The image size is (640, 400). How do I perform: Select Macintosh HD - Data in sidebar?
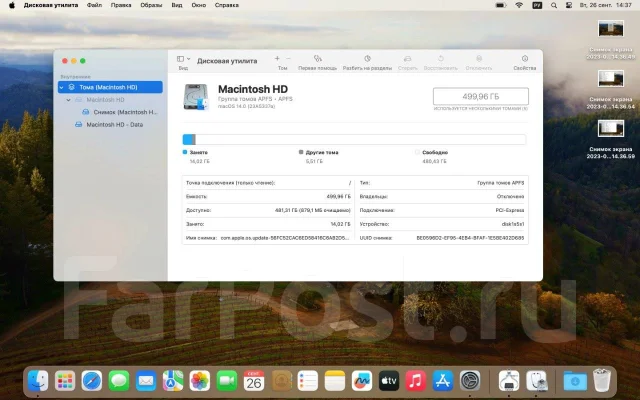pos(110,124)
